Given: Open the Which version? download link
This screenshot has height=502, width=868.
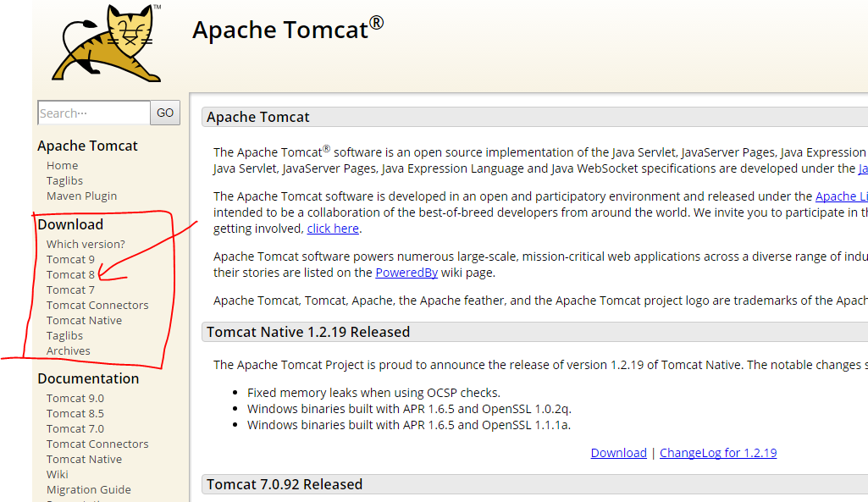Looking at the screenshot, I should point(86,244).
